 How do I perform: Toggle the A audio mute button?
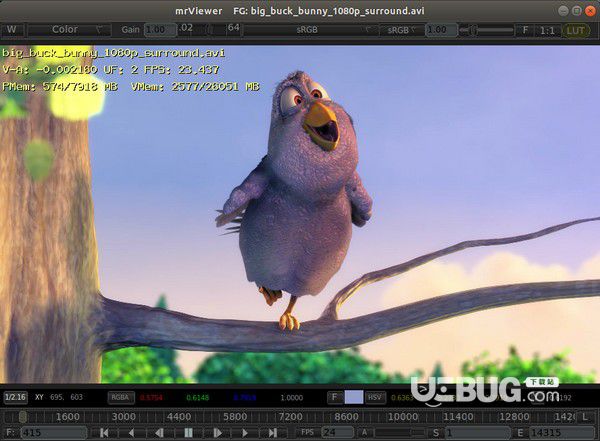point(364,433)
